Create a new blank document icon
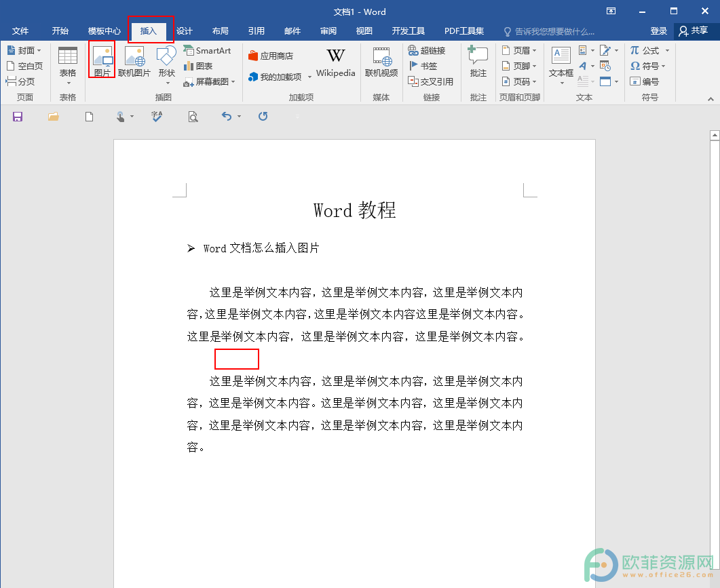The image size is (720, 588). tap(89, 117)
